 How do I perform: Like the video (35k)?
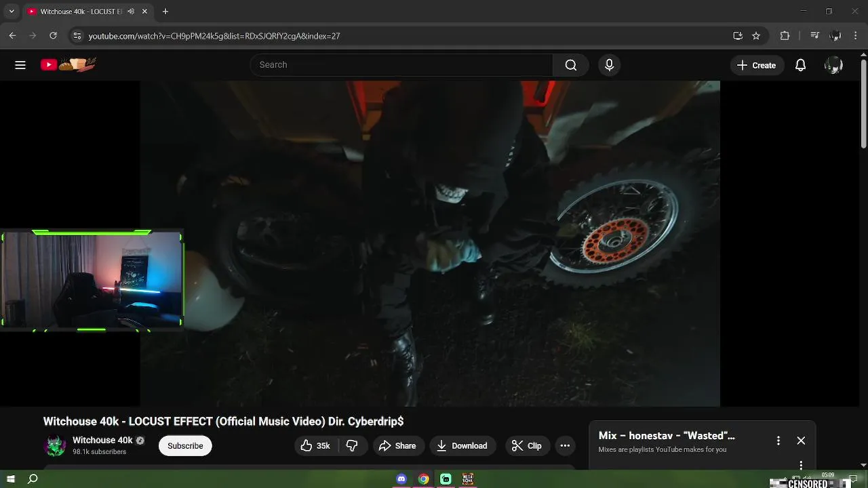pos(315,445)
